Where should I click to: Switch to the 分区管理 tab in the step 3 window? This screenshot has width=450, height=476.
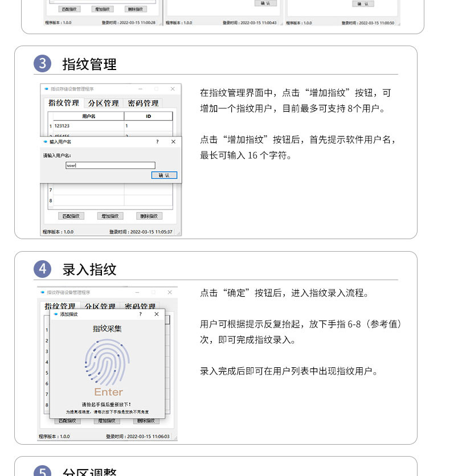coord(103,103)
